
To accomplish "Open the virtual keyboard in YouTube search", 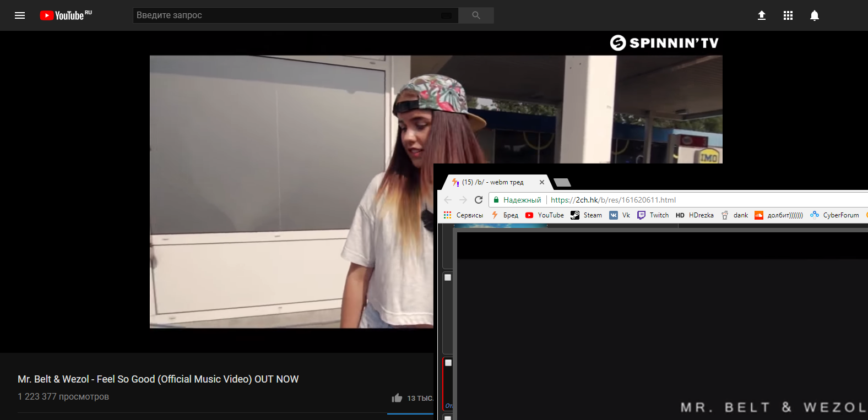I will 447,15.
